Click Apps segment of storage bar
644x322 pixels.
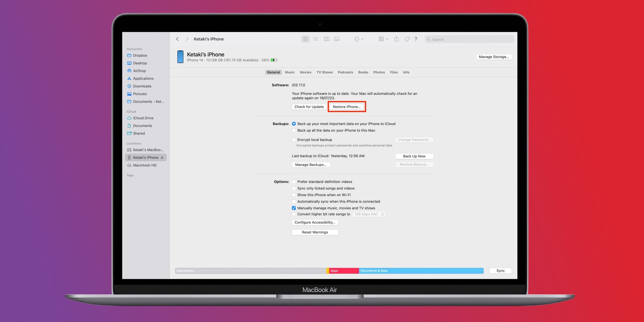344,271
